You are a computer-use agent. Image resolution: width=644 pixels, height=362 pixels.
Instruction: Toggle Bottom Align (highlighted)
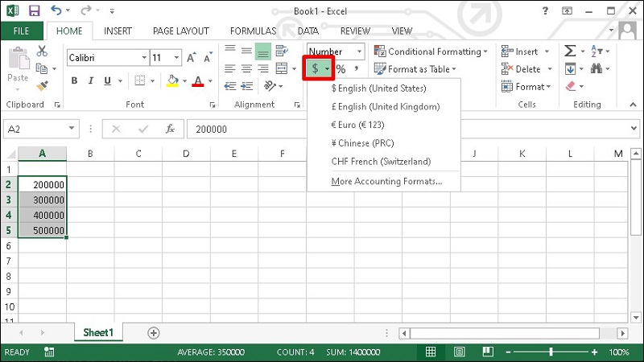tap(263, 51)
